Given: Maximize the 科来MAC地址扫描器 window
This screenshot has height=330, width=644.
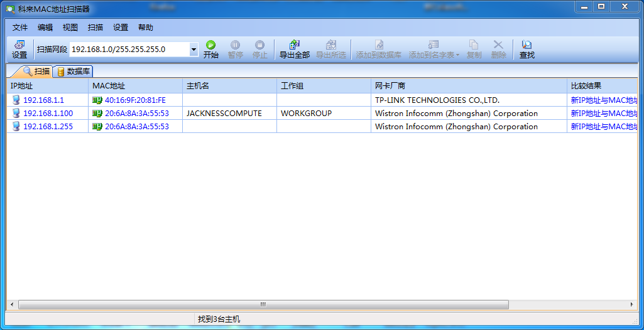Looking at the screenshot, I should pyautogui.click(x=601, y=6).
